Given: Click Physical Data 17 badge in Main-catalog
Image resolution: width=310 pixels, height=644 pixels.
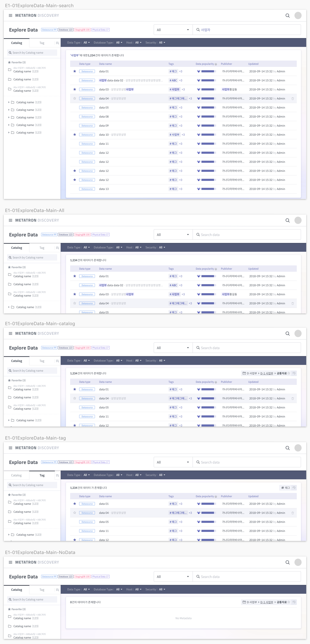Looking at the screenshot, I should (x=100, y=348).
